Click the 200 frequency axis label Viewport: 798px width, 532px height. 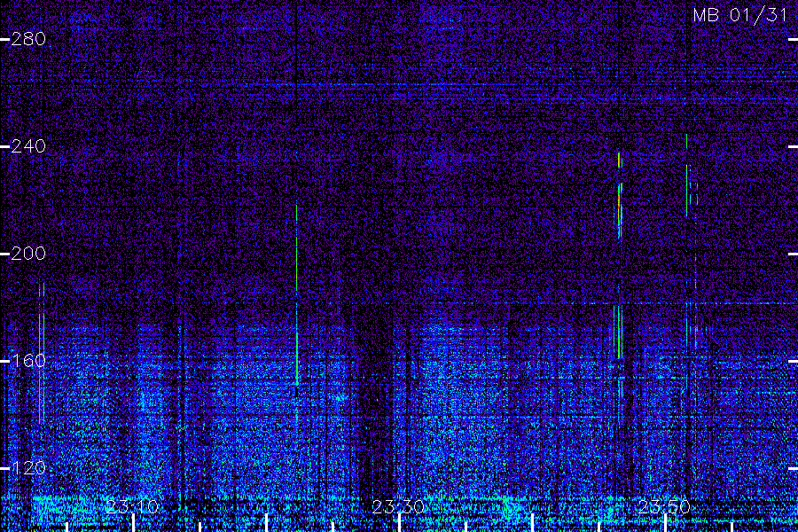28,254
